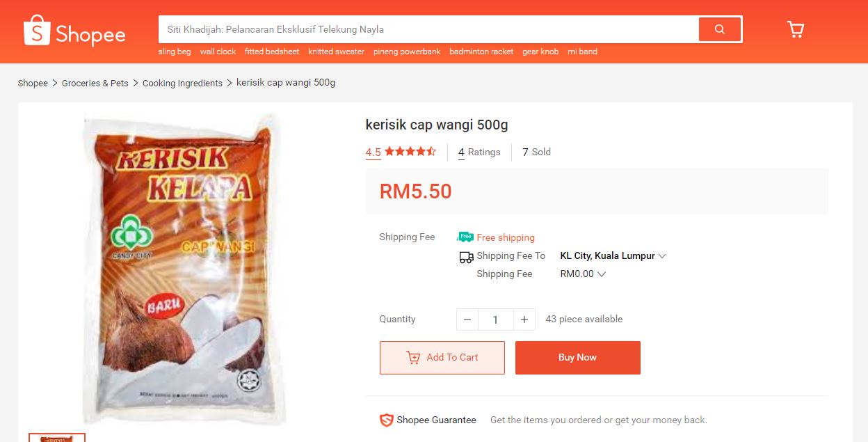Click the star rating icons
Screen dimensions: 868x442
click(410, 152)
